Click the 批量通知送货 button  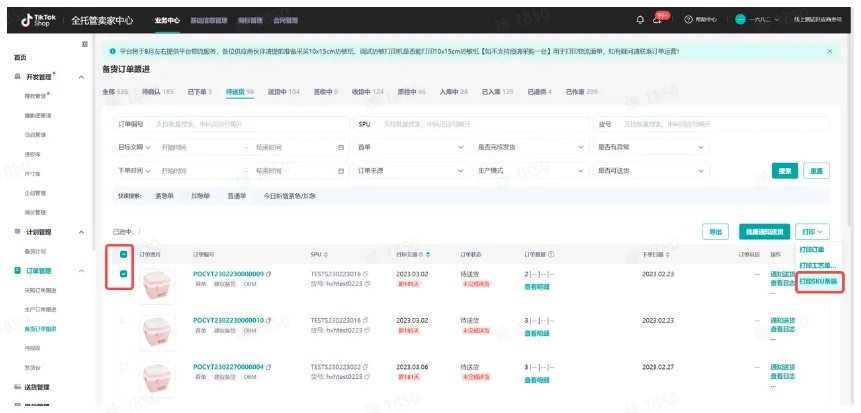tap(764, 232)
